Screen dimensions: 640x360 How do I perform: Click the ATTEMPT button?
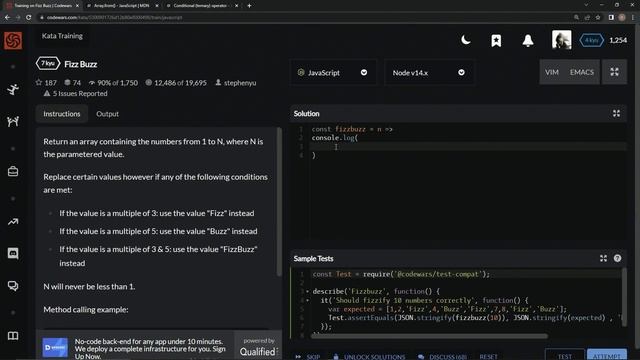click(x=607, y=355)
